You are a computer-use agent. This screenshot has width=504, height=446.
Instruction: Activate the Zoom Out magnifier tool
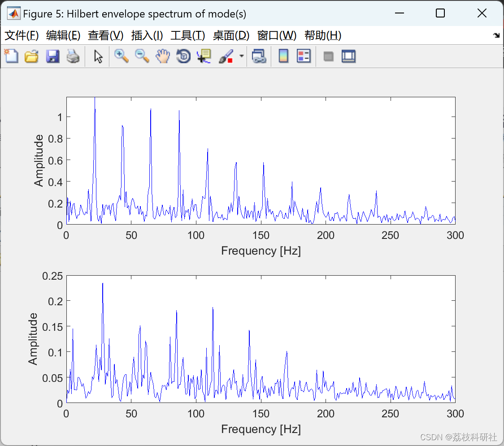[142, 56]
